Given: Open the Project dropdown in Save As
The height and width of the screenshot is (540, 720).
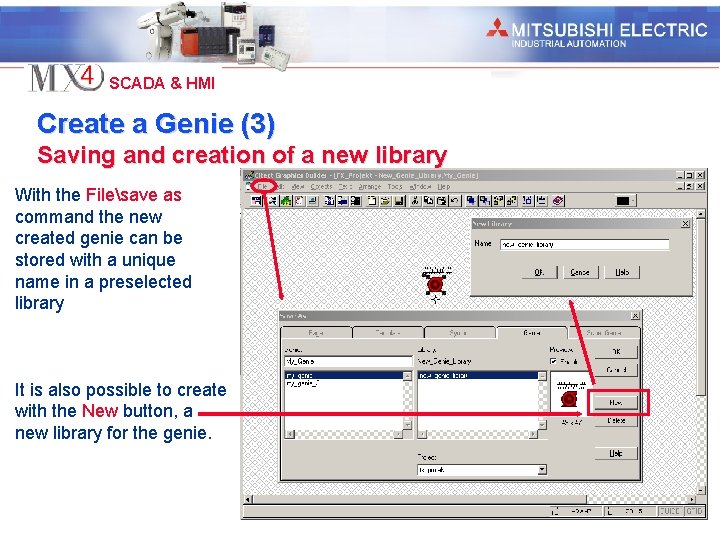Looking at the screenshot, I should tap(542, 470).
